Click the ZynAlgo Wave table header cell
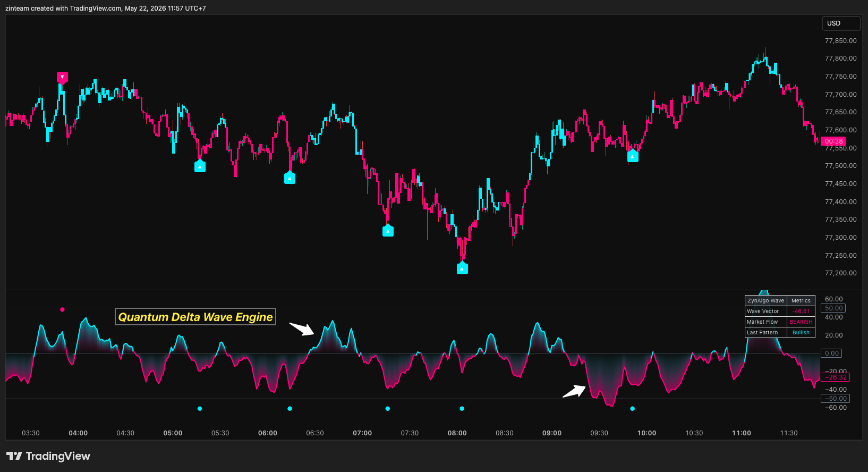The height and width of the screenshot is (472, 868). pyautogui.click(x=766, y=301)
